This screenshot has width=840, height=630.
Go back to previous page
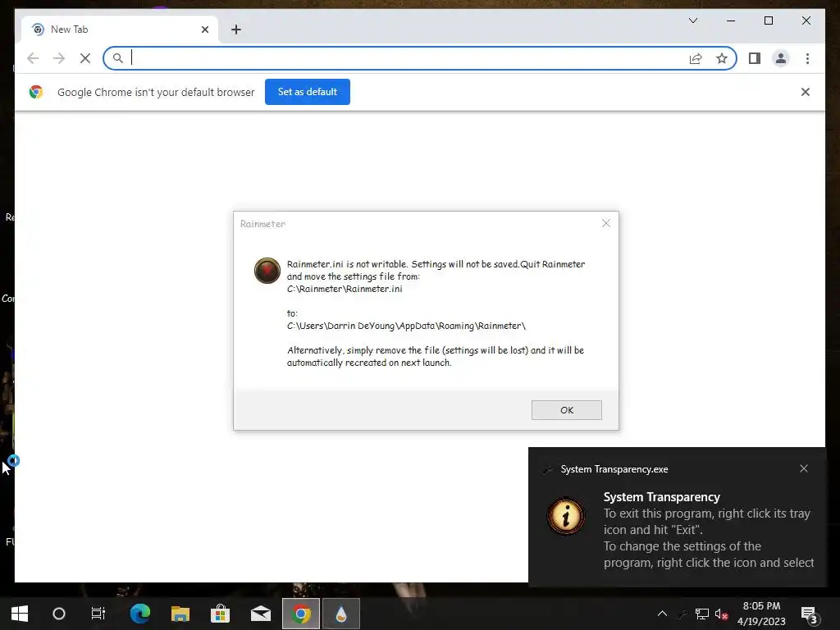pos(33,58)
